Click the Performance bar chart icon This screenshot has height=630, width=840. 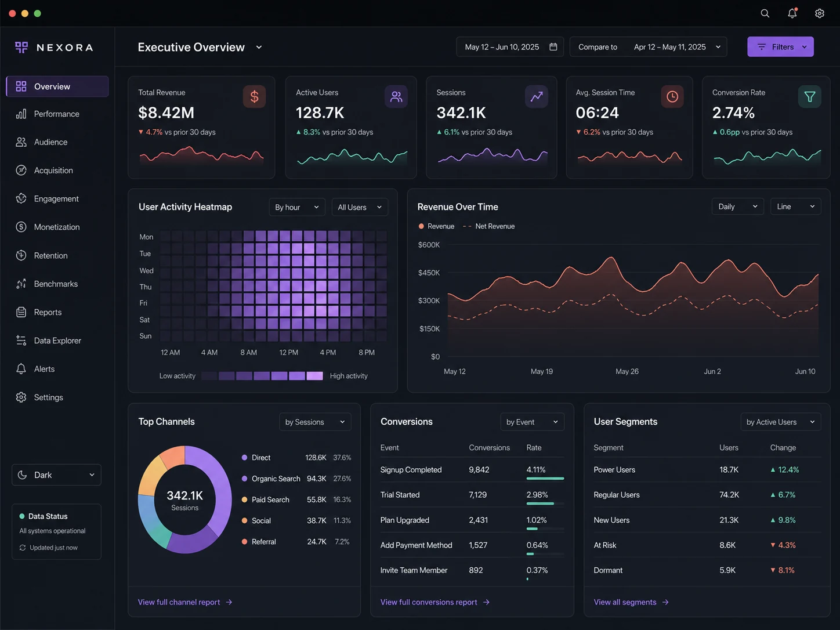pos(21,114)
